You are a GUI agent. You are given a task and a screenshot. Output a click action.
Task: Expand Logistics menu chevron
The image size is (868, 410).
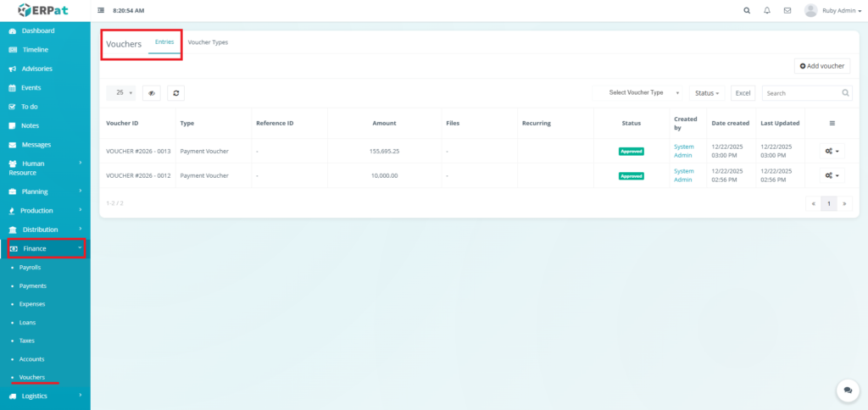pyautogui.click(x=81, y=395)
